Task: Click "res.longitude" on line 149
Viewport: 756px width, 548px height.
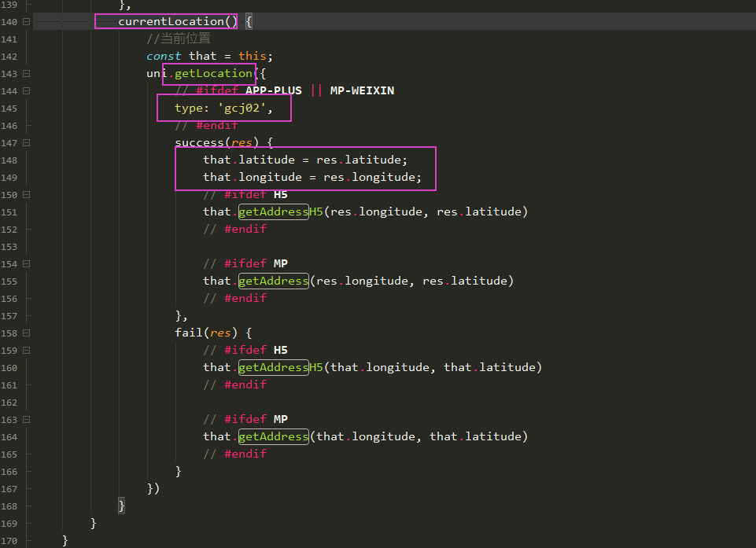Action: 369,177
